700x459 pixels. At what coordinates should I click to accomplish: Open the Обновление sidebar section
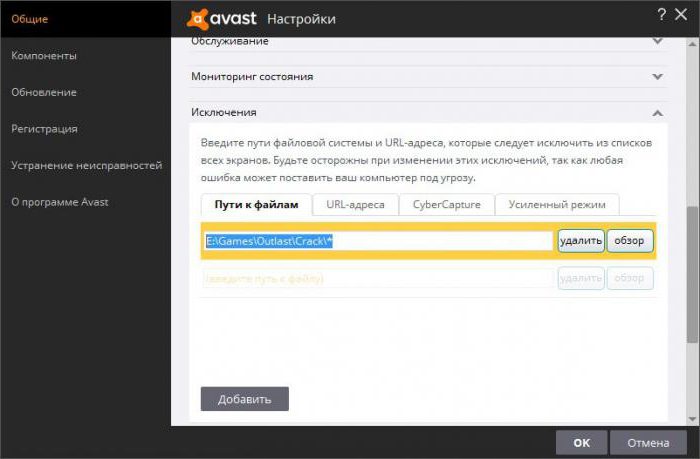[44, 92]
